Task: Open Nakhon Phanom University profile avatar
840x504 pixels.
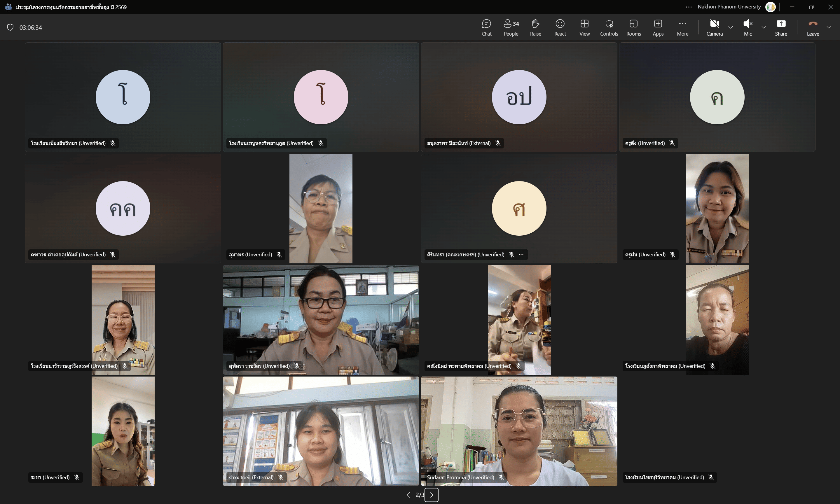Action: pos(770,7)
